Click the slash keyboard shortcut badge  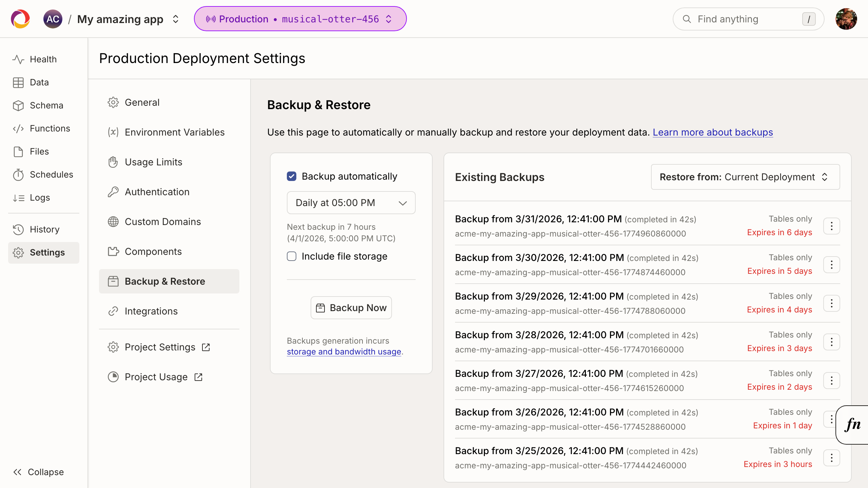[x=809, y=19]
